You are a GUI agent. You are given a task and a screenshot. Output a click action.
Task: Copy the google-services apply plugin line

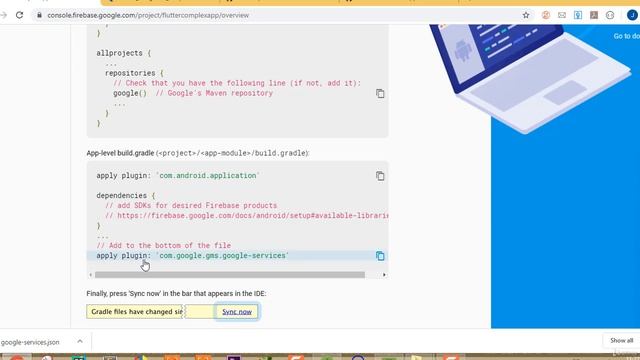coord(380,256)
